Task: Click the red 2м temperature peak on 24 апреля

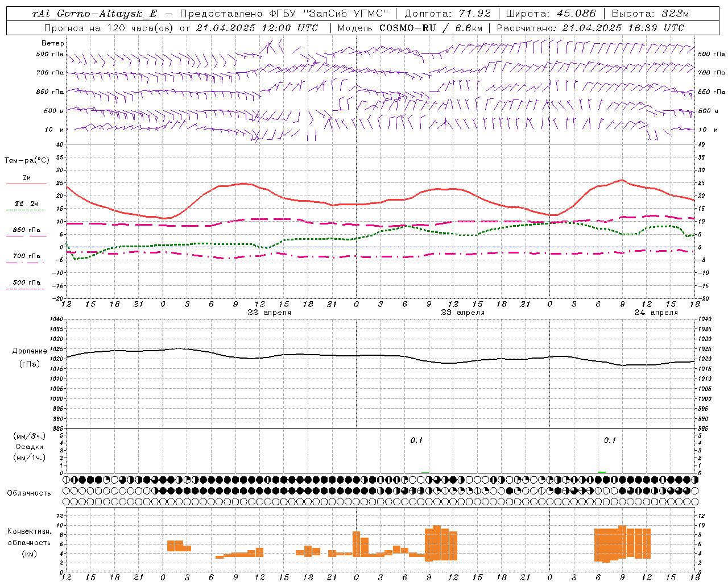Action: [622, 180]
